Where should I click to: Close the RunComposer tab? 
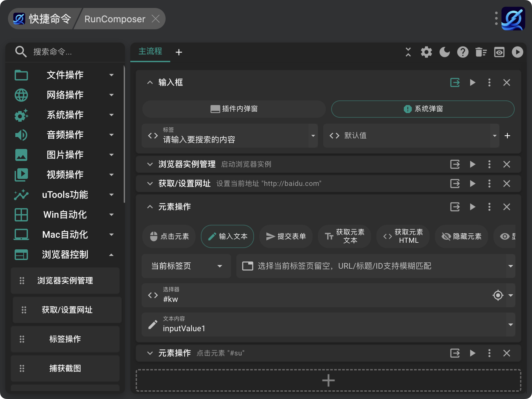(x=156, y=19)
